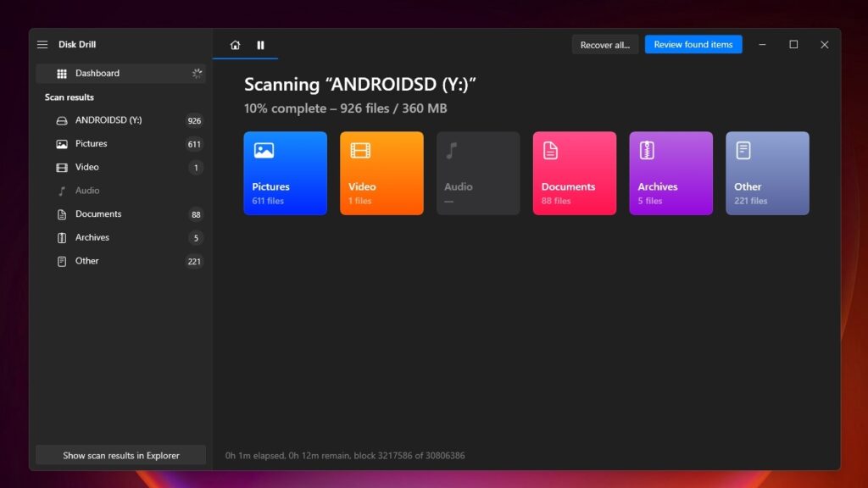
Task: Open Other in the sidebar list
Action: pos(86,261)
